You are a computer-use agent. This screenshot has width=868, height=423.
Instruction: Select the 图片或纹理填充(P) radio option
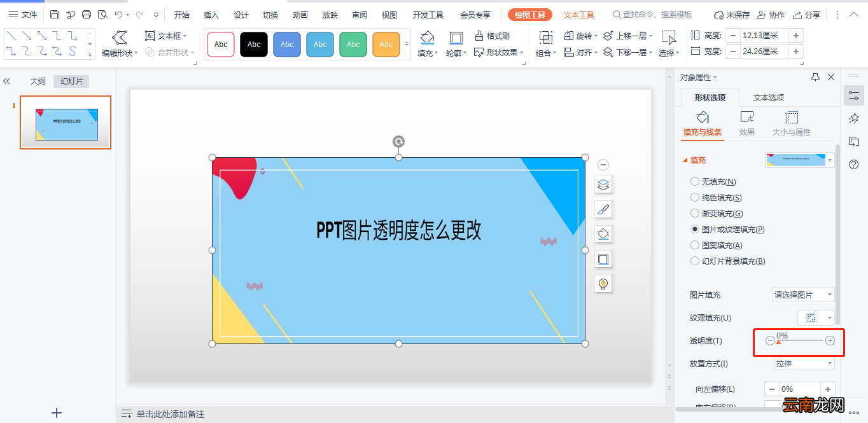click(695, 230)
